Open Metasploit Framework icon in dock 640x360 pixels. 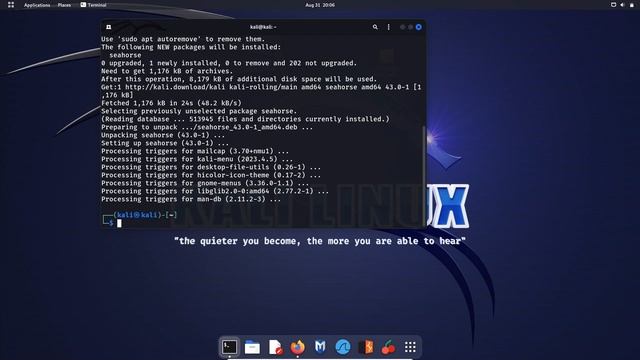(x=320, y=347)
